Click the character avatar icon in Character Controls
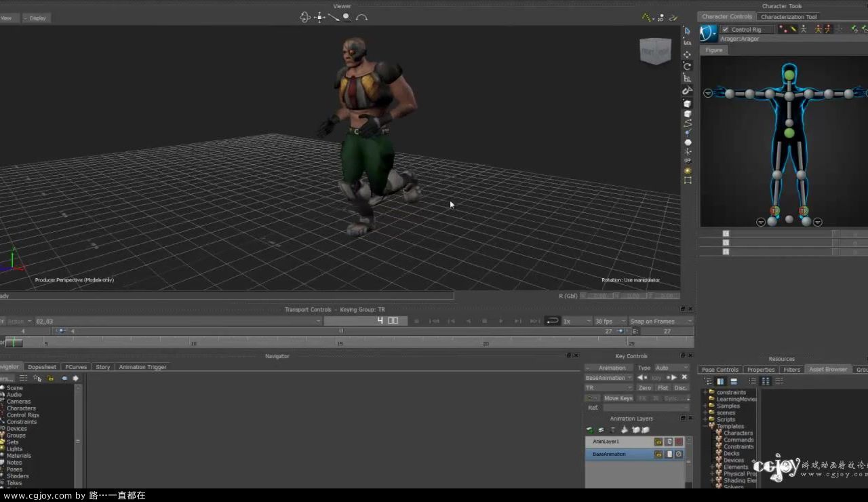 click(x=708, y=33)
